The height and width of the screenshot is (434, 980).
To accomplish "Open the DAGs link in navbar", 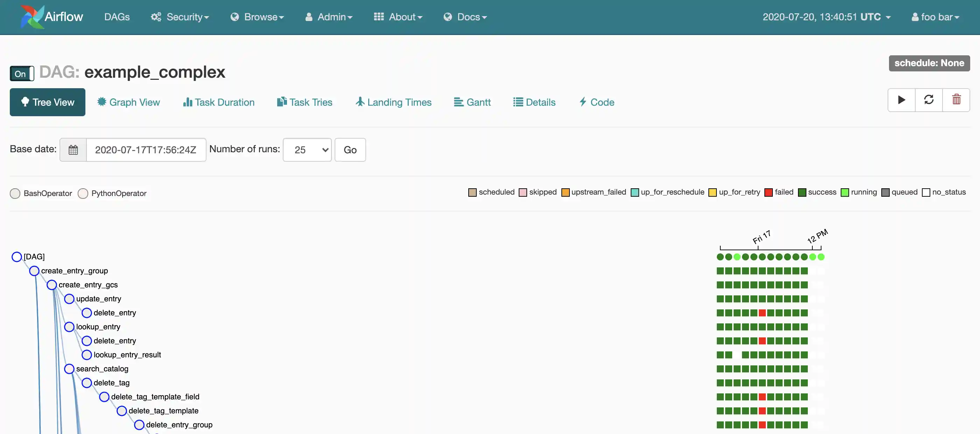I will [117, 17].
